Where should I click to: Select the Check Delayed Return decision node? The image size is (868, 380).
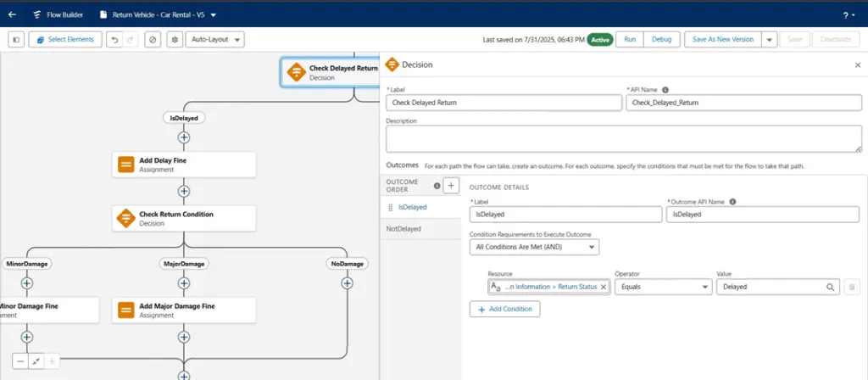[x=331, y=73]
